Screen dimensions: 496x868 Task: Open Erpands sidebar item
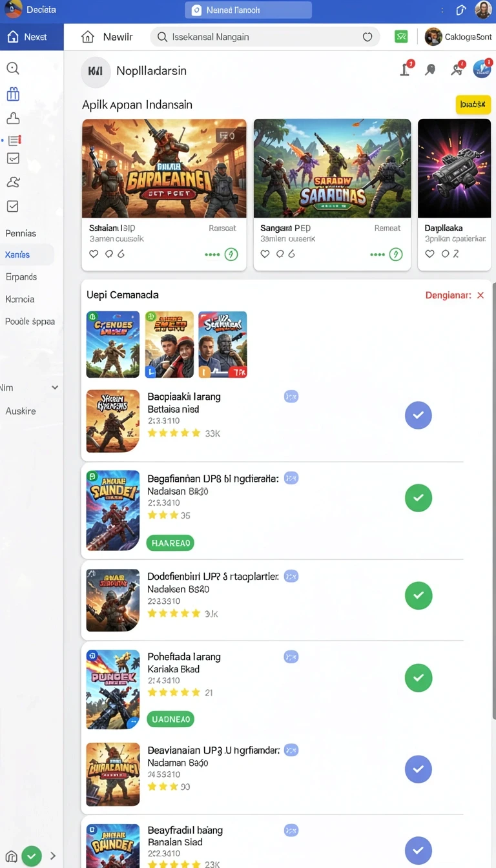coord(21,276)
